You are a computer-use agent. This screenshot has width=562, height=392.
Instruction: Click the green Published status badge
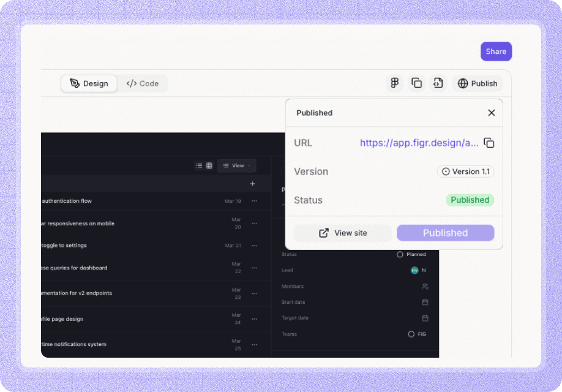pyautogui.click(x=470, y=200)
